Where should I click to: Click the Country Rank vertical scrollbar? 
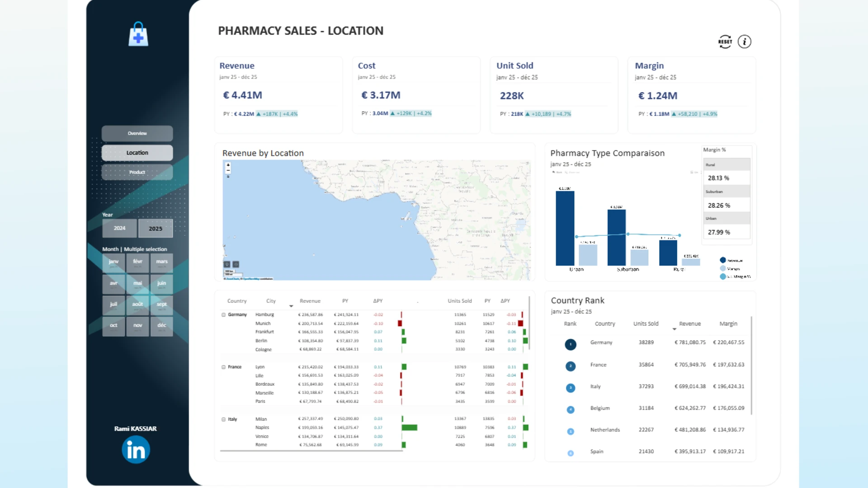point(751,366)
